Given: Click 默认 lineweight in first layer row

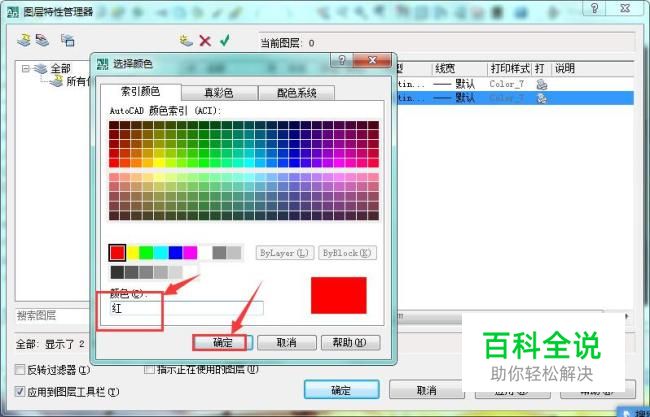Looking at the screenshot, I should click(x=465, y=84).
